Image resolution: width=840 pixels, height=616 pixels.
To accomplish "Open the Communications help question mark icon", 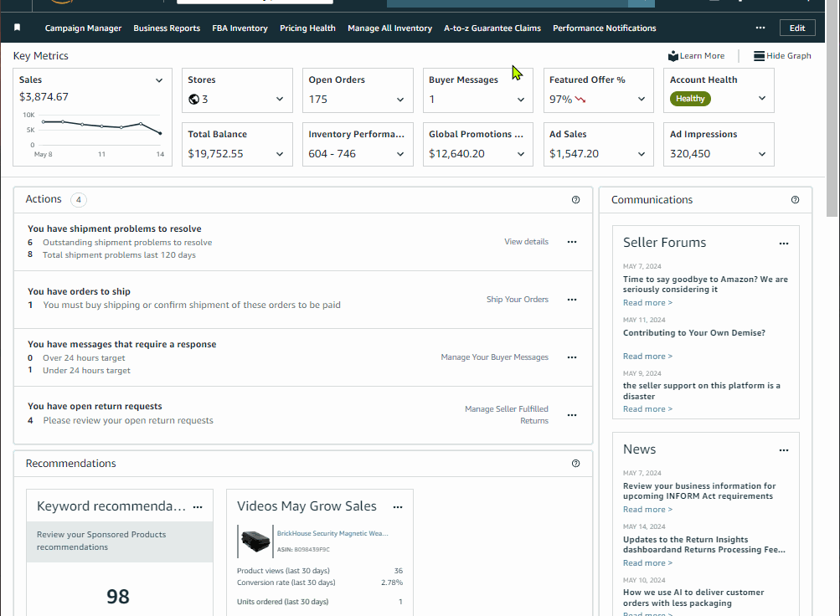I will pyautogui.click(x=795, y=200).
